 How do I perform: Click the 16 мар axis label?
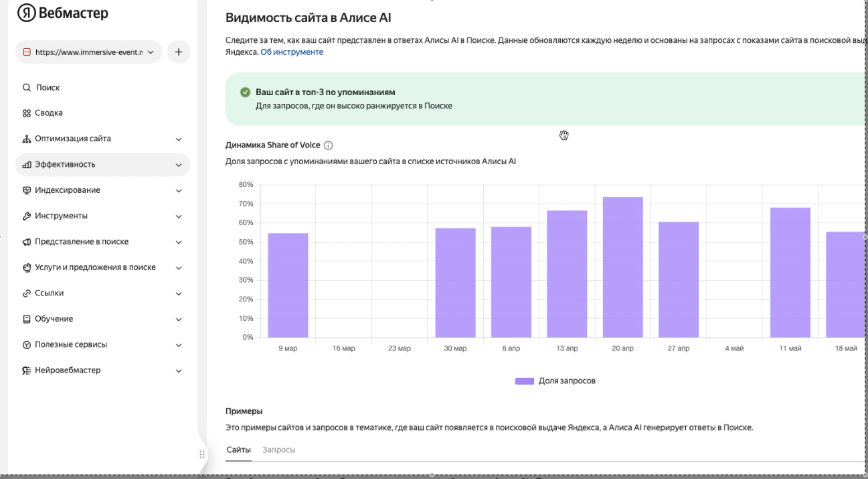344,349
